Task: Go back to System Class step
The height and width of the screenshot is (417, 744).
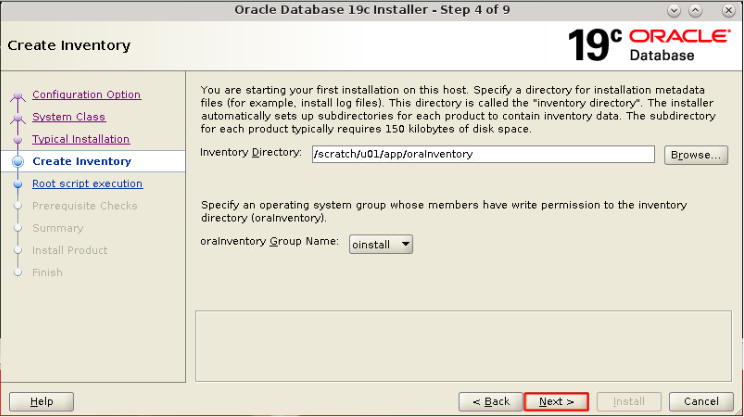Action: (x=68, y=117)
